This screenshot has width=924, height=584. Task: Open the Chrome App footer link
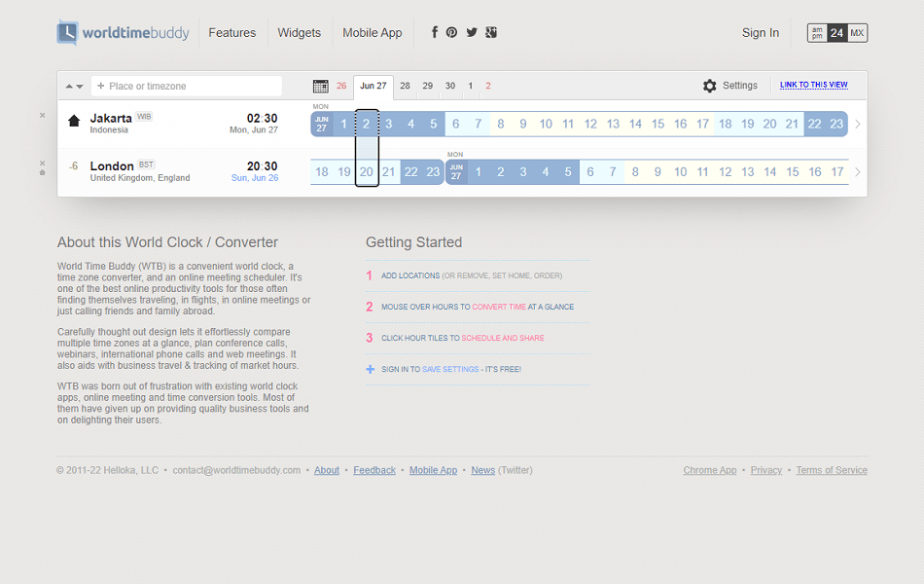click(709, 470)
